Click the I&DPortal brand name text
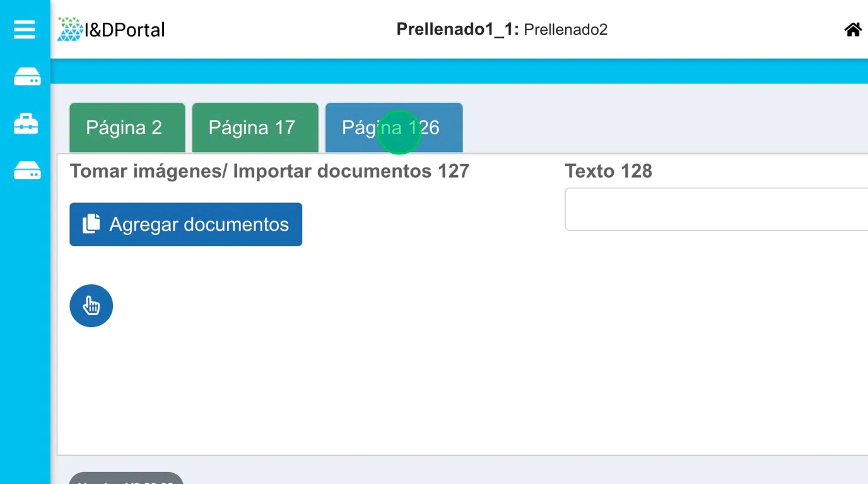This screenshot has width=868, height=484. click(125, 30)
